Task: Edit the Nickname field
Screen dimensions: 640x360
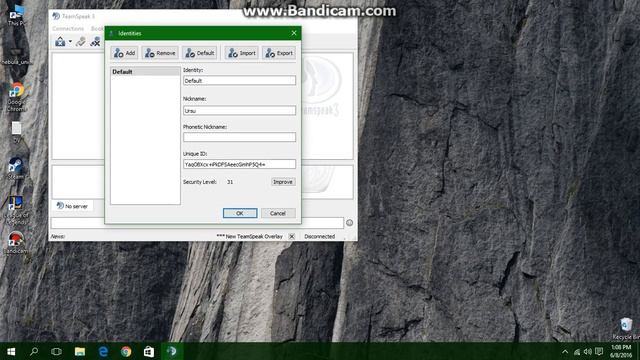Action: pyautogui.click(x=239, y=111)
